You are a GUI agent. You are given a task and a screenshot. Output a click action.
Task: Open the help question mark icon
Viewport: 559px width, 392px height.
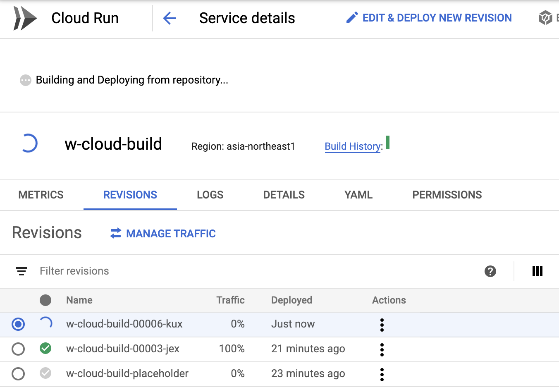(490, 271)
